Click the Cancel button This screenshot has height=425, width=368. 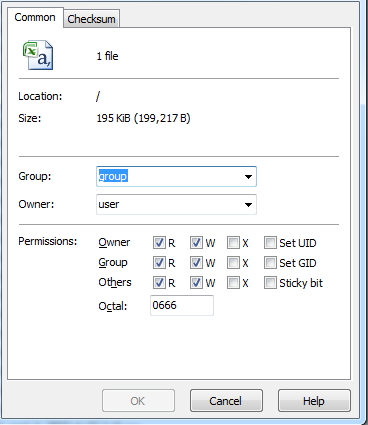coord(226,401)
